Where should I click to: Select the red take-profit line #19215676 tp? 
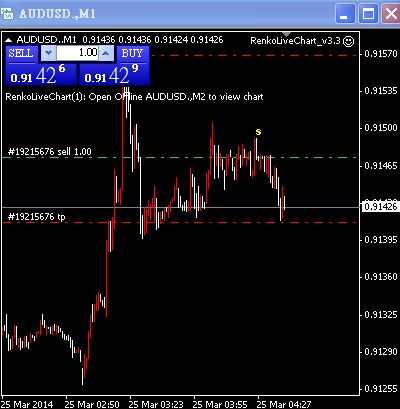pos(180,222)
